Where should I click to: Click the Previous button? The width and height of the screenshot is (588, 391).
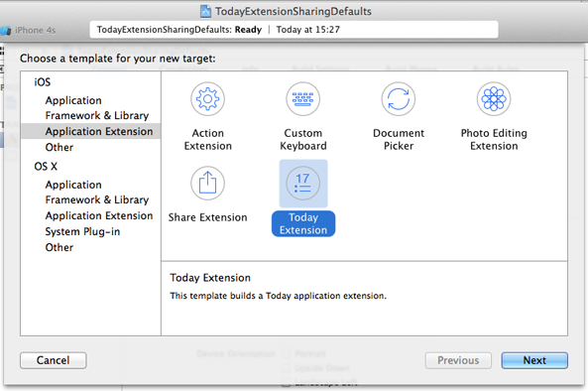(x=458, y=360)
